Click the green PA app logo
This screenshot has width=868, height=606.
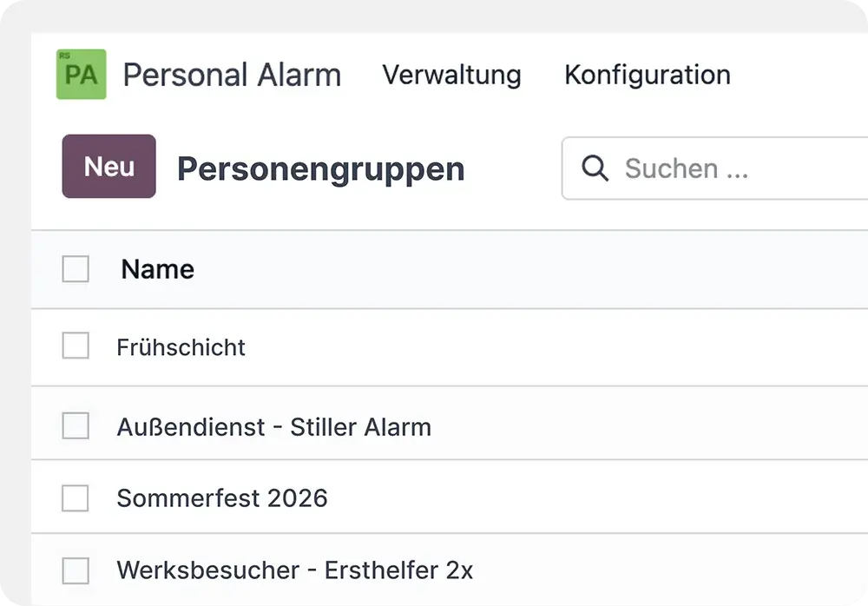point(81,76)
